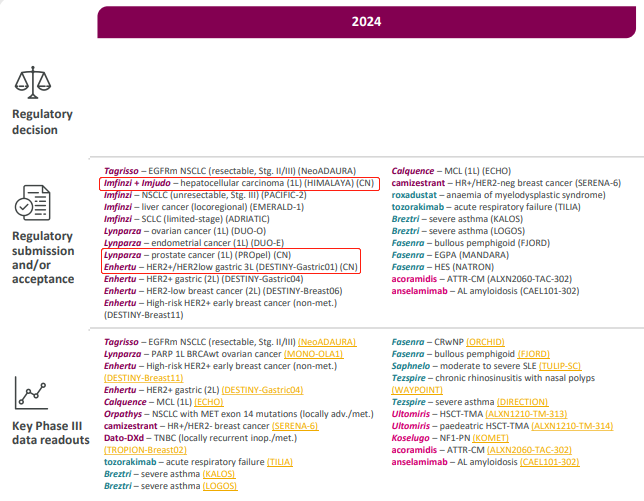Open the MONO-OLA1 trial link
The height and width of the screenshot is (501, 644).
313,354
